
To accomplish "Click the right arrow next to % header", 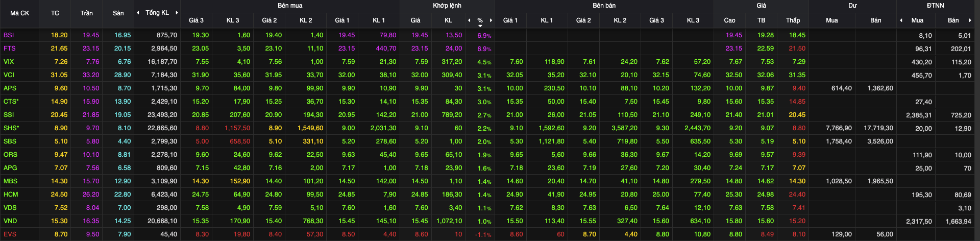I will [491, 20].
